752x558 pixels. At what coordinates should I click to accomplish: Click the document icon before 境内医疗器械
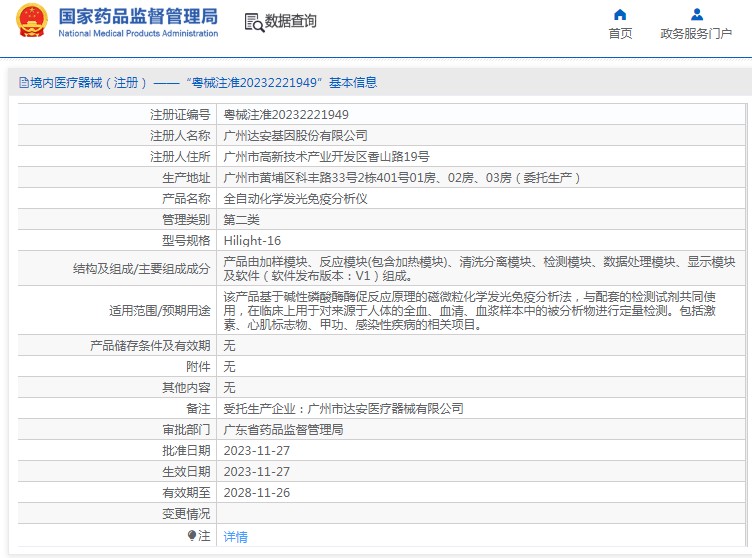coord(21,83)
